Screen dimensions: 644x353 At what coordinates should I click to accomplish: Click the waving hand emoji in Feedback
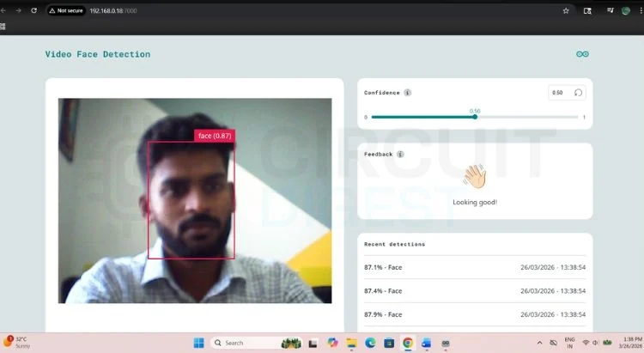[x=475, y=176]
